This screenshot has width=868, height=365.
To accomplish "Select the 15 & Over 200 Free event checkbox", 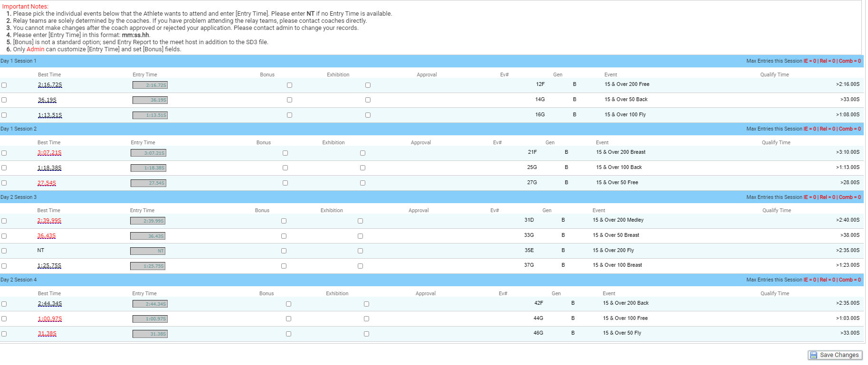I will pyautogui.click(x=4, y=85).
